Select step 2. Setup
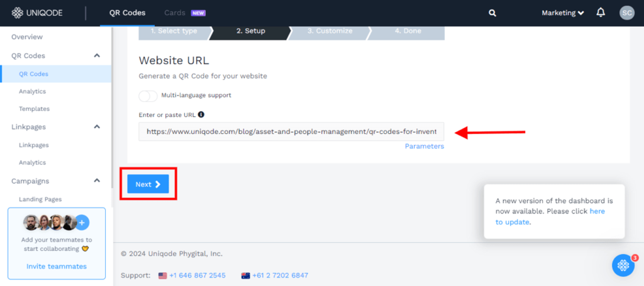This screenshot has height=286, width=644. (251, 31)
